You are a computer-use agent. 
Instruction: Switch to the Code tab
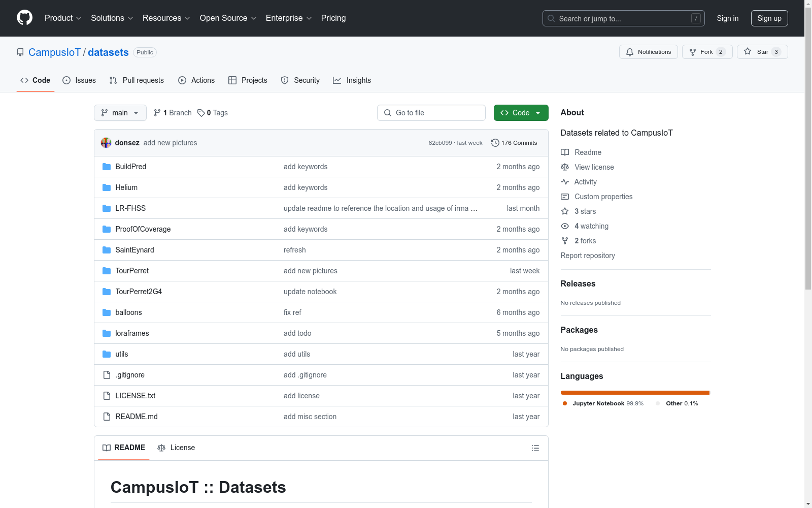coord(36,80)
